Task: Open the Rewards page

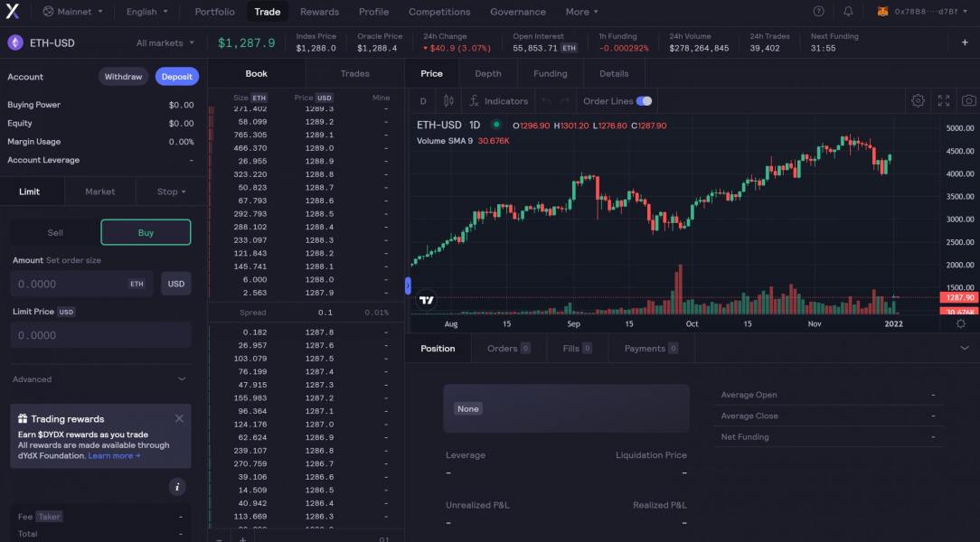Action: pos(319,11)
